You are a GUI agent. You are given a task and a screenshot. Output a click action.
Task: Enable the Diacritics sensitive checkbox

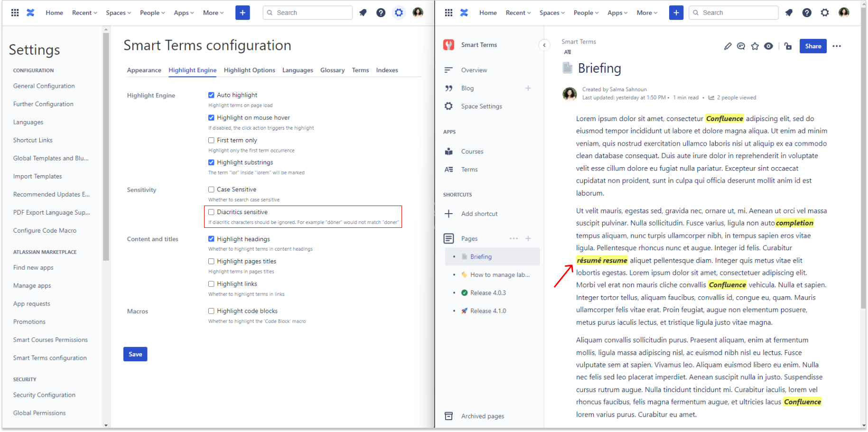pos(211,212)
